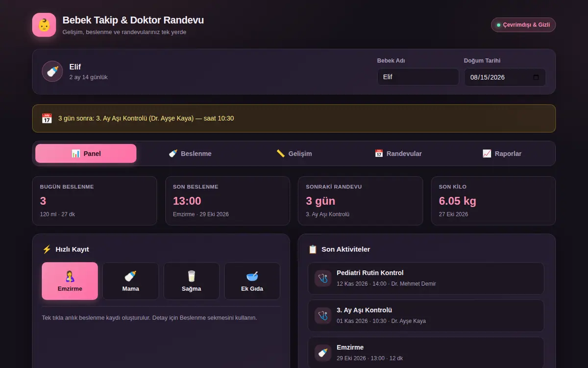
Task: Click the 13:00 last feeding time
Action: pyautogui.click(x=187, y=201)
